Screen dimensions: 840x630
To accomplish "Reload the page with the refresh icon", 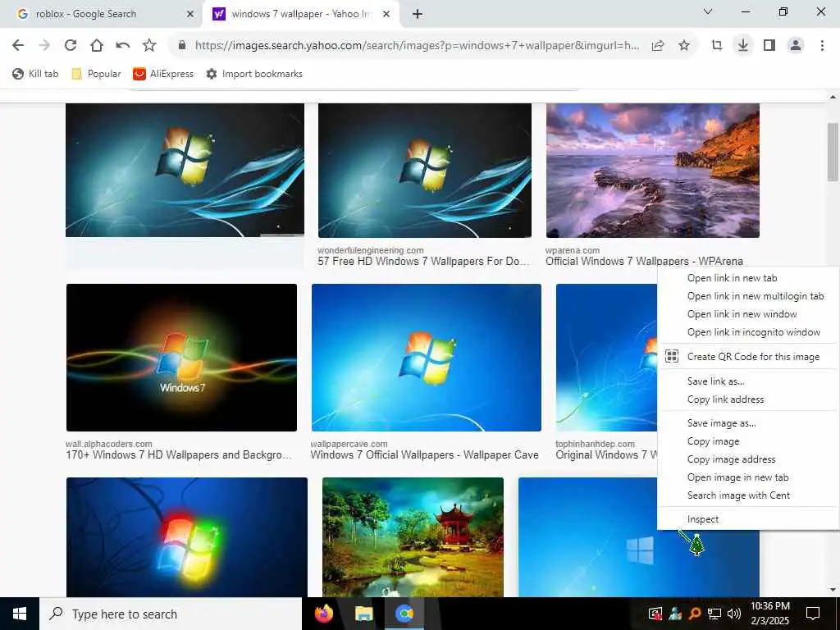I will coord(71,46).
